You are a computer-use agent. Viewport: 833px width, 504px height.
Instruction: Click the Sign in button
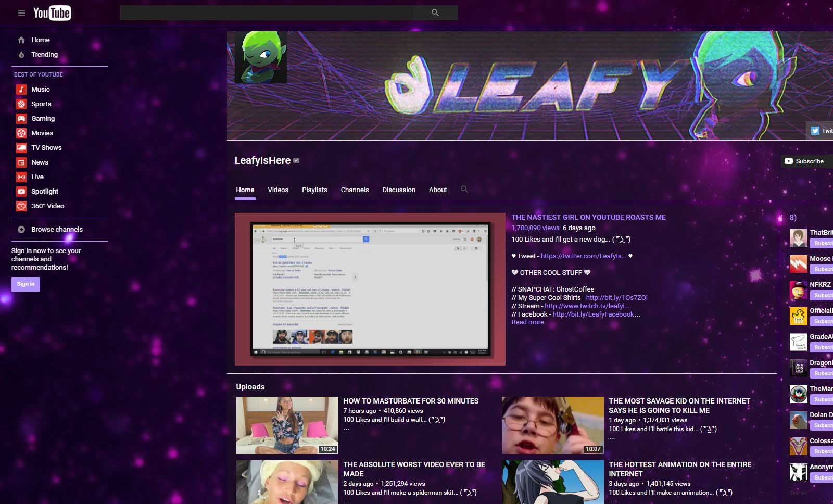pos(26,284)
